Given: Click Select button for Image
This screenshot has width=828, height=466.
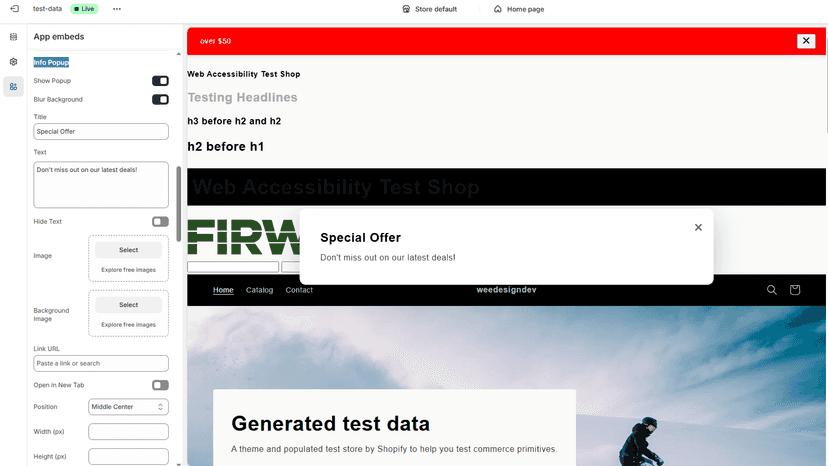Looking at the screenshot, I should (x=128, y=250).
